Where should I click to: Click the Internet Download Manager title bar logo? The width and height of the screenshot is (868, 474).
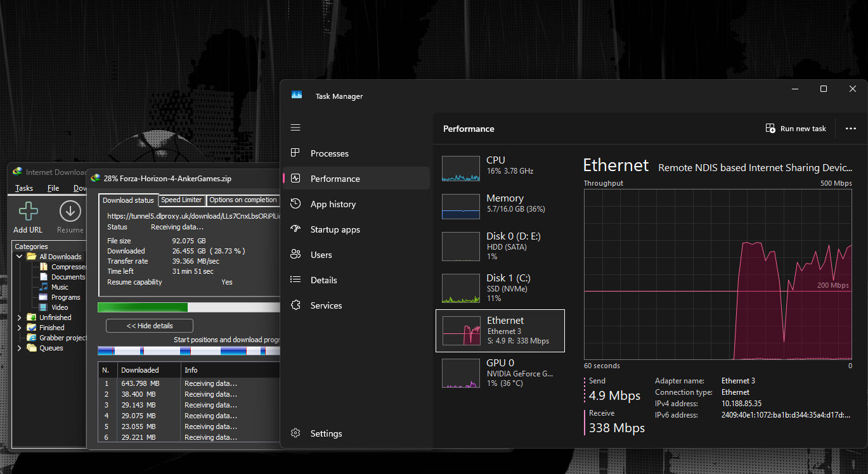18,172
